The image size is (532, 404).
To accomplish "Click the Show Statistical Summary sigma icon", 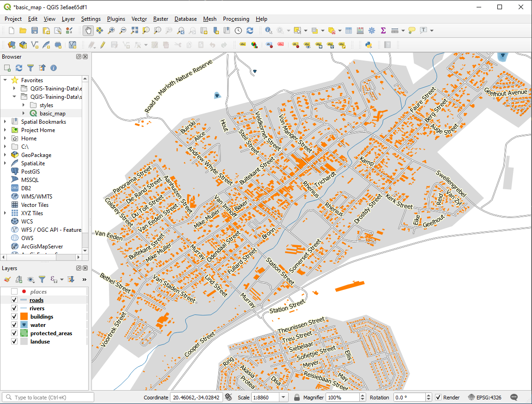I will pos(383,30).
